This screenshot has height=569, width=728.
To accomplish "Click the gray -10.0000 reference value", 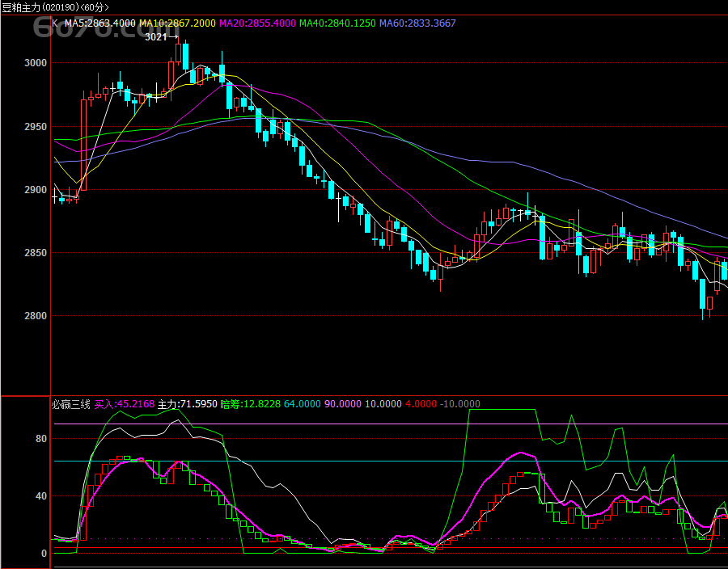I will pos(459,404).
